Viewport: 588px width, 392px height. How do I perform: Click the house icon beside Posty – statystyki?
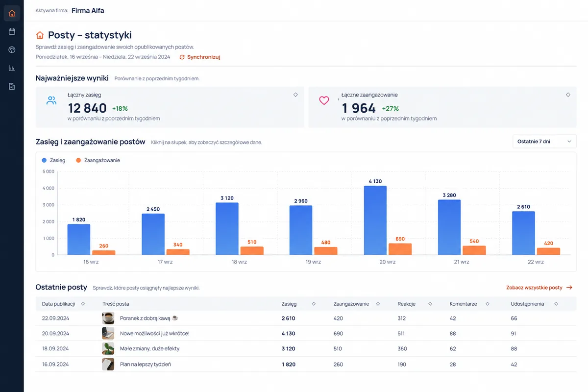click(x=40, y=35)
